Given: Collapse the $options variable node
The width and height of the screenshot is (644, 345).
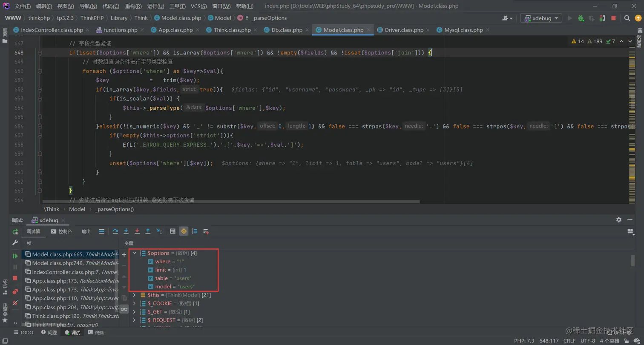Looking at the screenshot, I should (135, 253).
